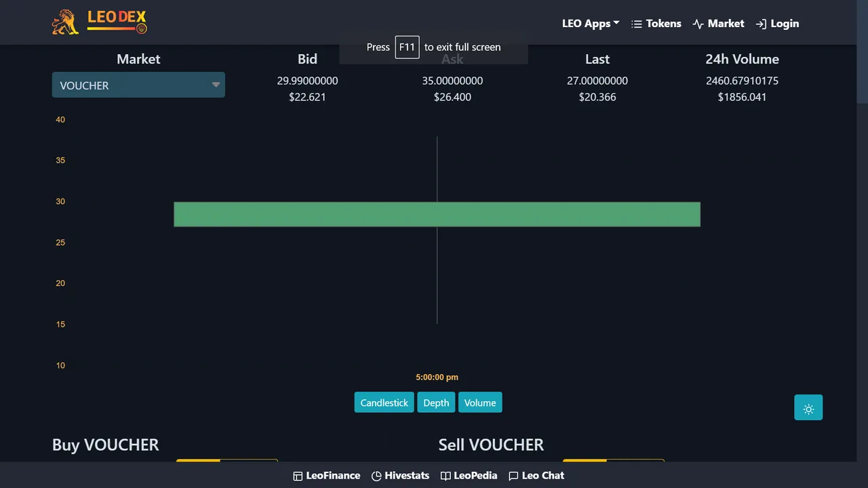This screenshot has width=868, height=488.
Task: Click the 5:00:00 pm time label
Action: point(437,377)
